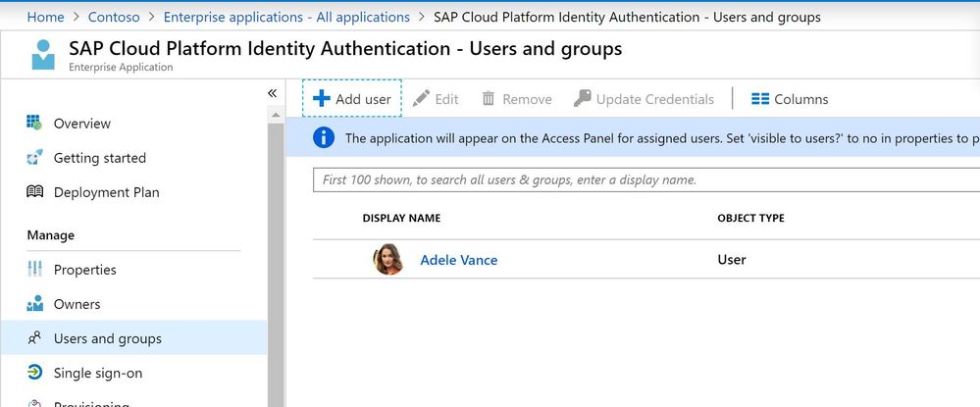
Task: Click the Add user button
Action: tap(351, 99)
